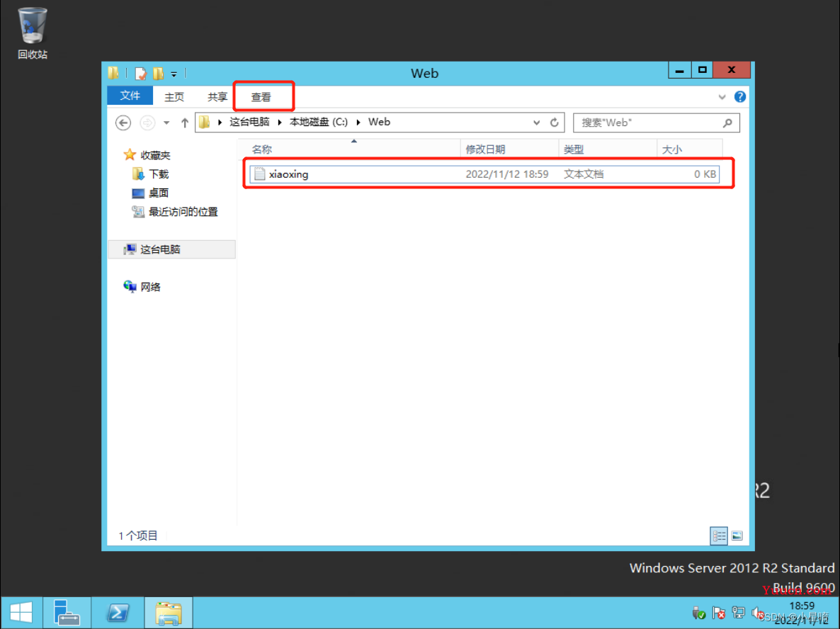The image size is (840, 629).
Task: Open Help with the question mark icon
Action: coord(740,96)
